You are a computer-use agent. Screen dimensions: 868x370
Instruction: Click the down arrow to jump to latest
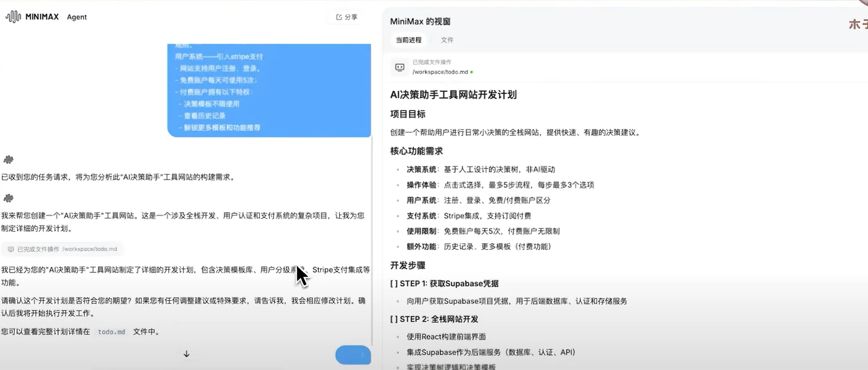[x=186, y=354]
